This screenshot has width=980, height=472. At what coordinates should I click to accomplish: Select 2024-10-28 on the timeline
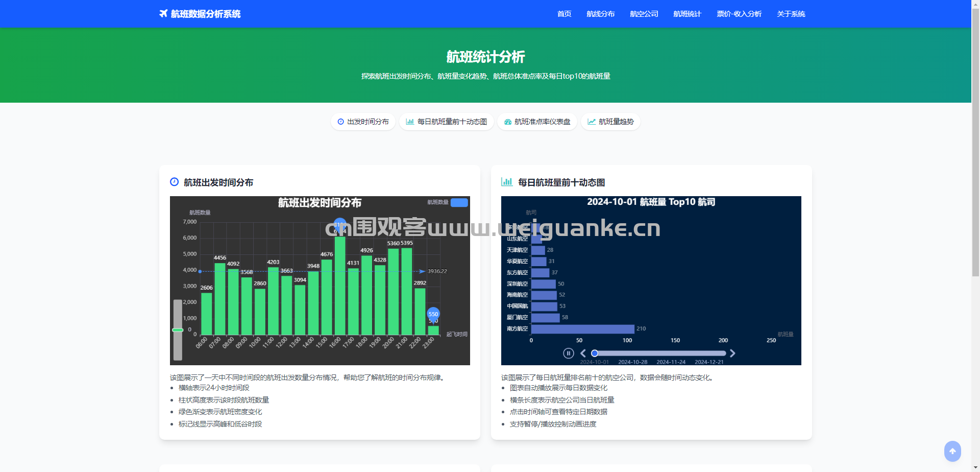pos(632,362)
